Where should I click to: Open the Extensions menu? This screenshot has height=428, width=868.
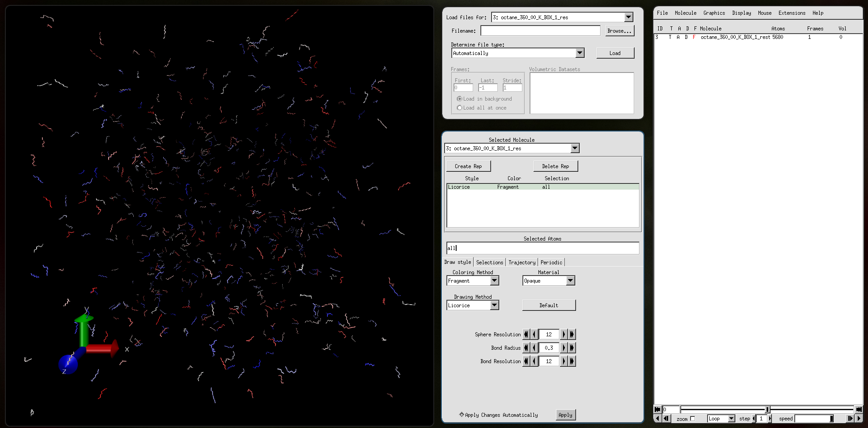792,13
